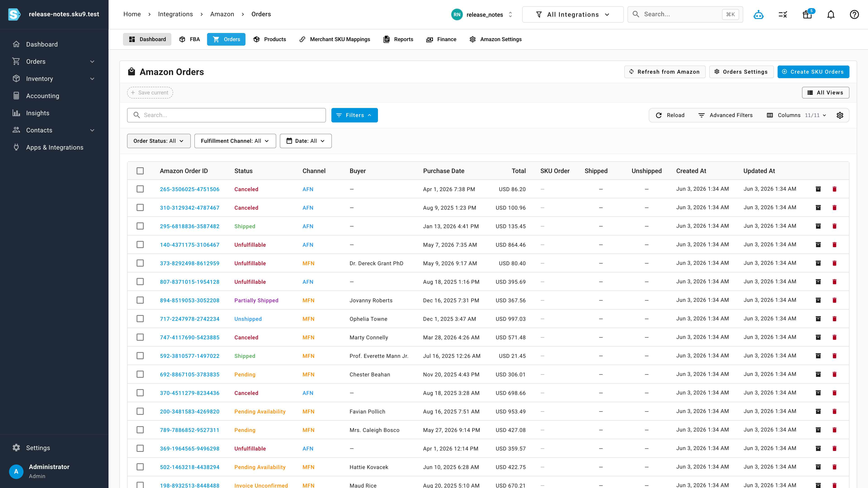868x488 pixels.
Task: Go to Integrations breadcrumb
Action: [175, 14]
